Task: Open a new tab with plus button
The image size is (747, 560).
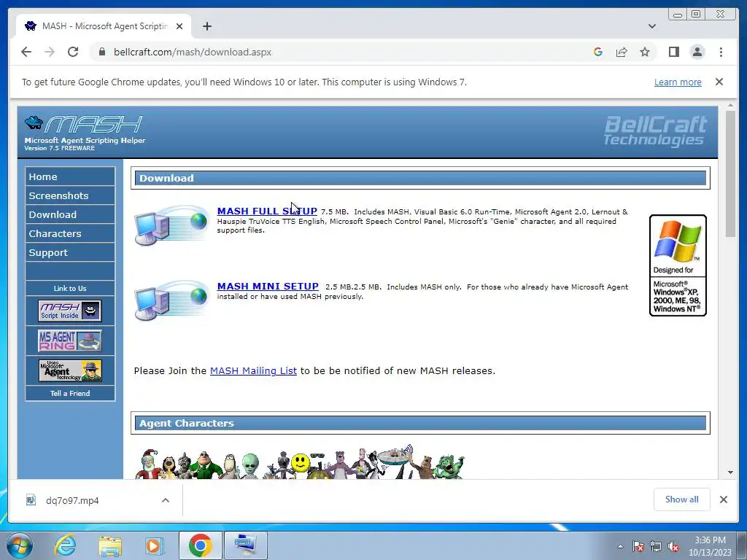Action: [x=206, y=26]
